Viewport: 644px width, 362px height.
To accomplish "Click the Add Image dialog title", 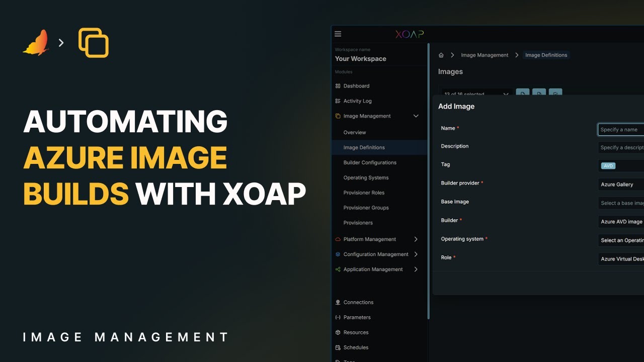I will pyautogui.click(x=456, y=107).
